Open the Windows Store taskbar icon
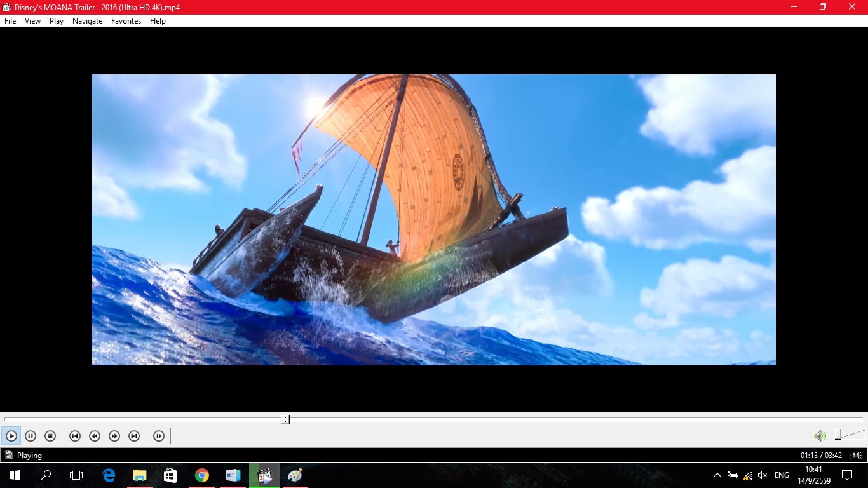The width and height of the screenshot is (868, 488). point(170,475)
